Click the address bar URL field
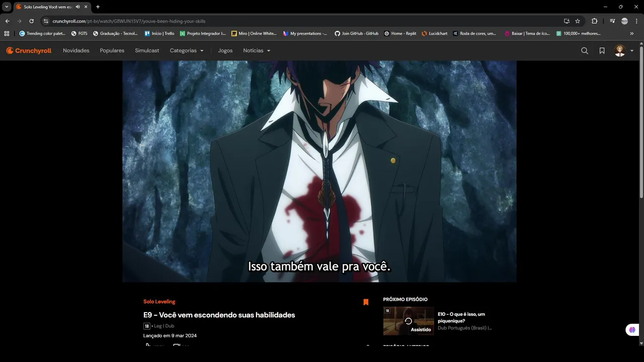 pos(302,21)
